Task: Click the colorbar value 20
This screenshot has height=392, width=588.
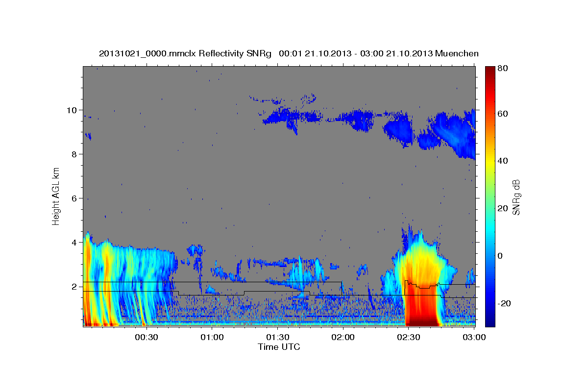Action: coord(502,208)
